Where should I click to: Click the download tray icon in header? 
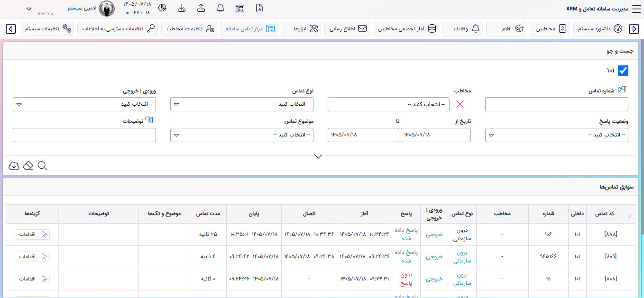coord(182,8)
